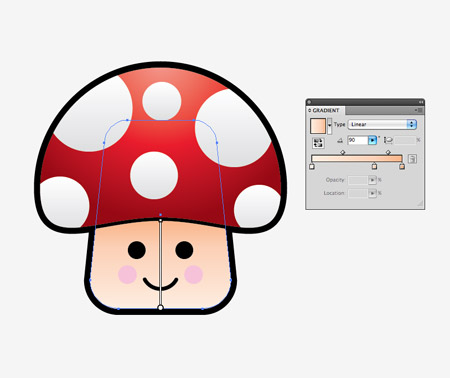Click the Reverse Gradient icon
The height and width of the screenshot is (378, 450).
(318, 143)
